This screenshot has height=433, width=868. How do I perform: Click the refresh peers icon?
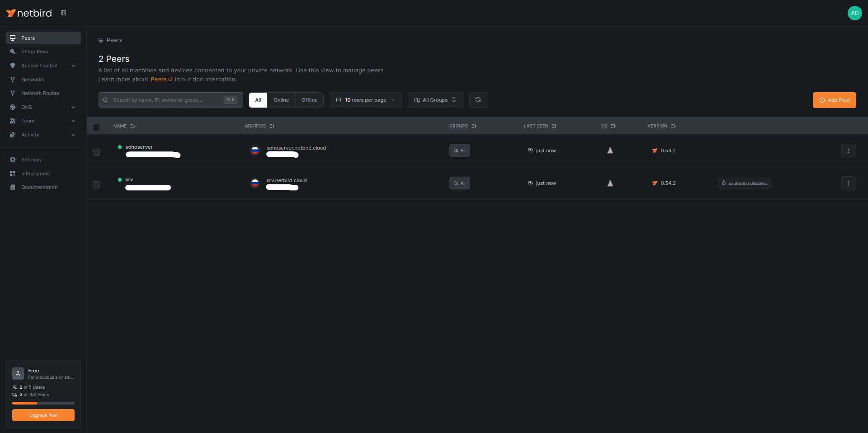[478, 100]
